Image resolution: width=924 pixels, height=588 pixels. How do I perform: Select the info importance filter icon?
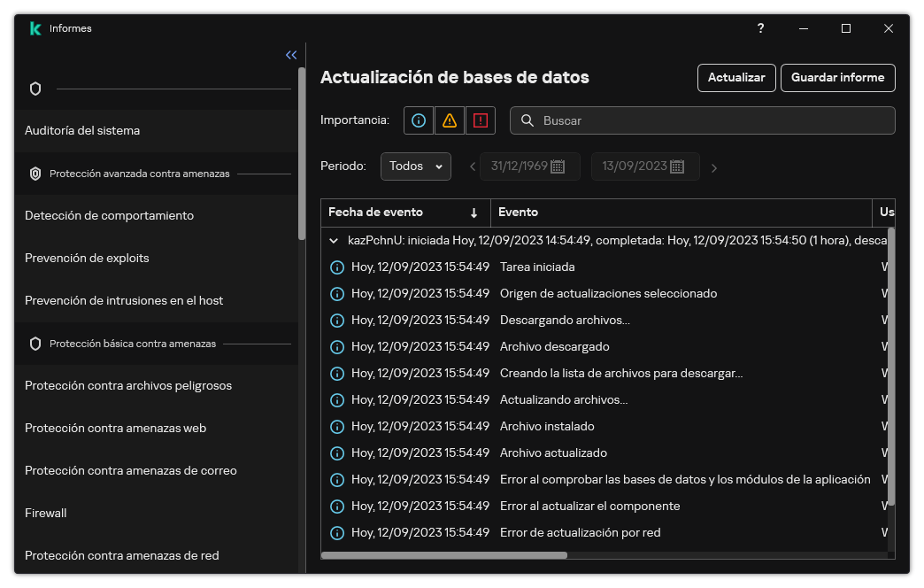(418, 120)
